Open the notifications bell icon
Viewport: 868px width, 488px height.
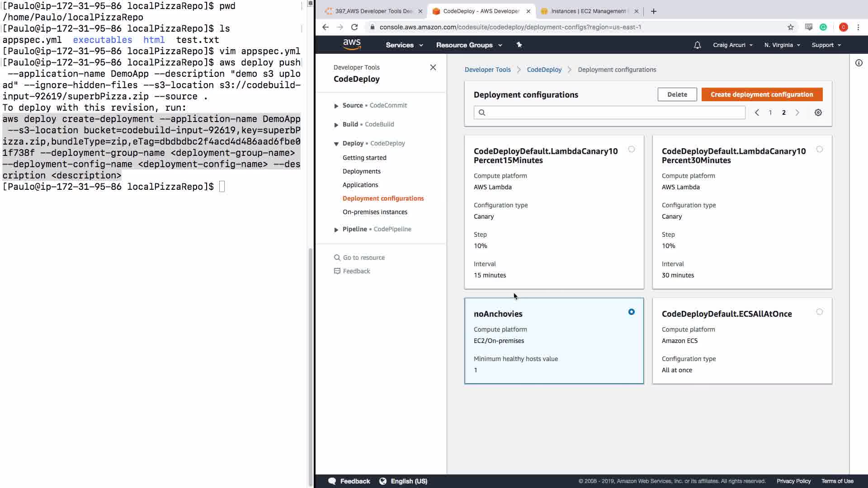(x=697, y=45)
